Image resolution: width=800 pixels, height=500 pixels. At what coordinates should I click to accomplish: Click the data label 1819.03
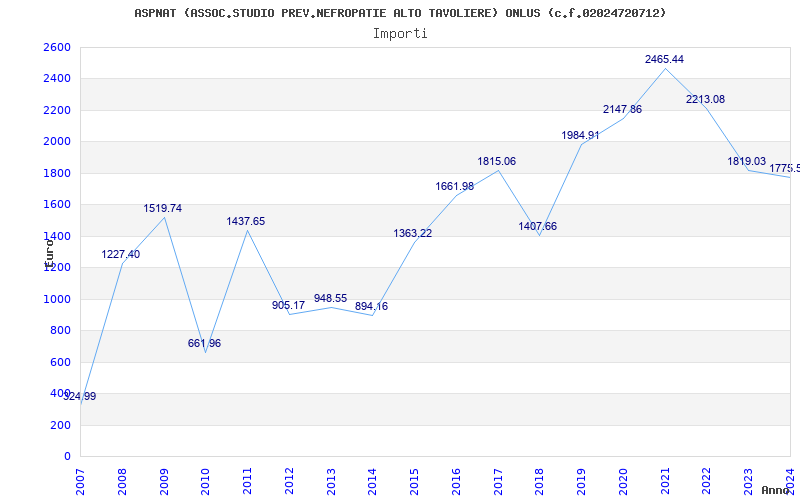[746, 161]
